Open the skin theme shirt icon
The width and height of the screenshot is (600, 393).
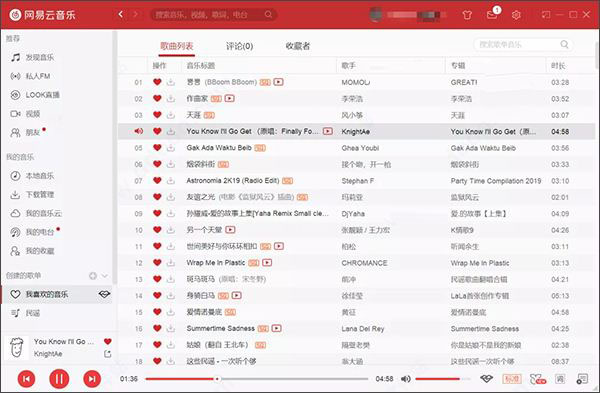(467, 15)
